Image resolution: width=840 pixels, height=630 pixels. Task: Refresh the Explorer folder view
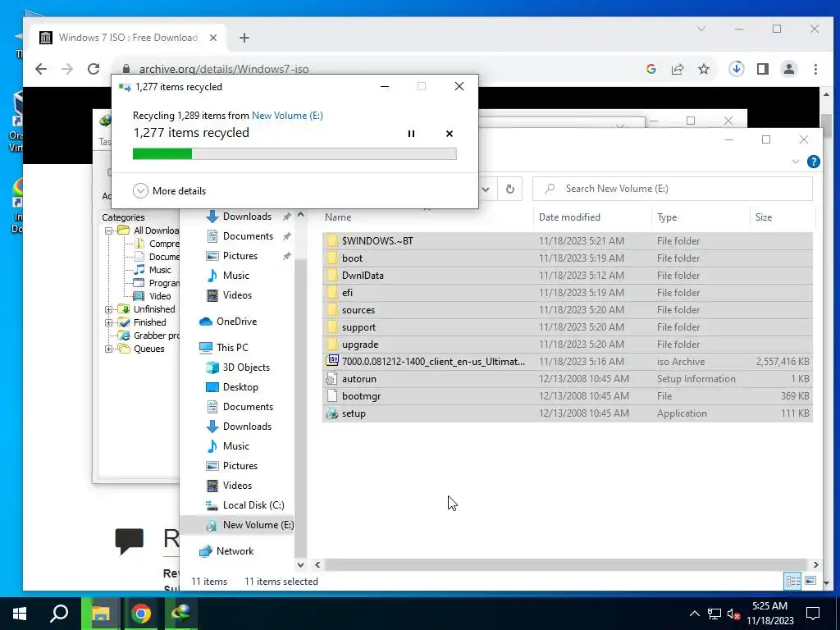[510, 189]
